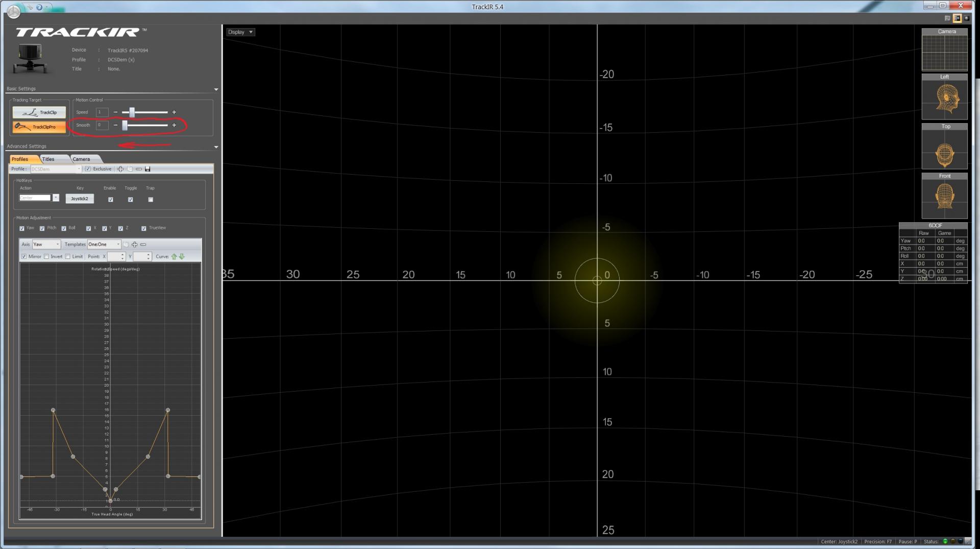This screenshot has width=980, height=549.
Task: Click the Camera preview panel
Action: 944,50
